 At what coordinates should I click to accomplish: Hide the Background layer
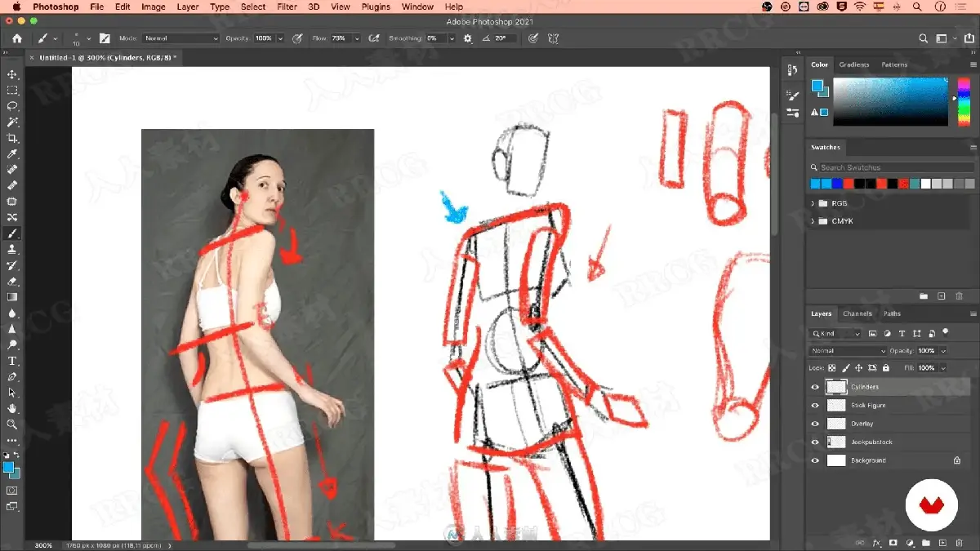click(814, 460)
